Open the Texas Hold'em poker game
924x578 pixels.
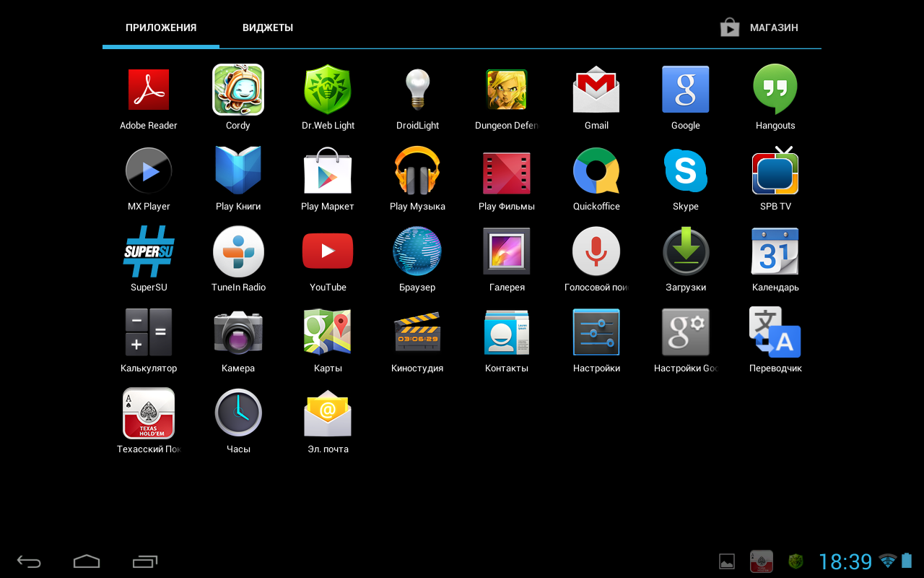click(x=149, y=413)
